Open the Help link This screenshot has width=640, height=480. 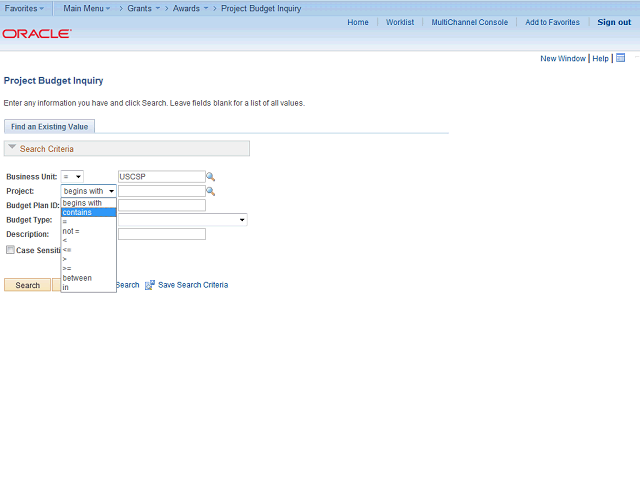tap(600, 58)
